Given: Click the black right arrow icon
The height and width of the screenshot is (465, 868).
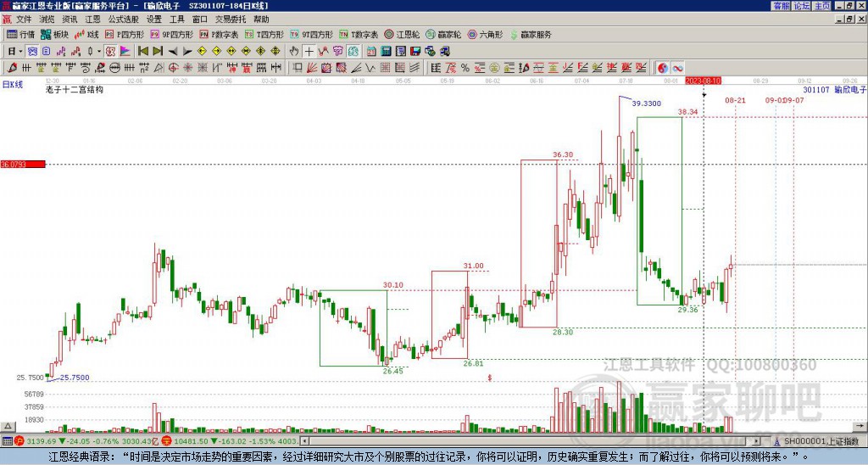Looking at the screenshot, I should pyautogui.click(x=187, y=51).
